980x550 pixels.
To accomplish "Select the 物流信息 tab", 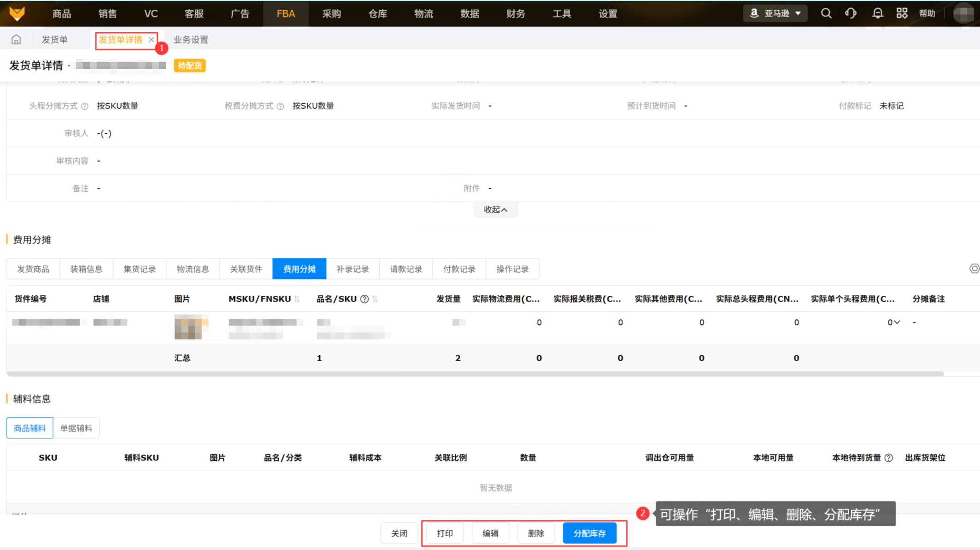I will 193,269.
